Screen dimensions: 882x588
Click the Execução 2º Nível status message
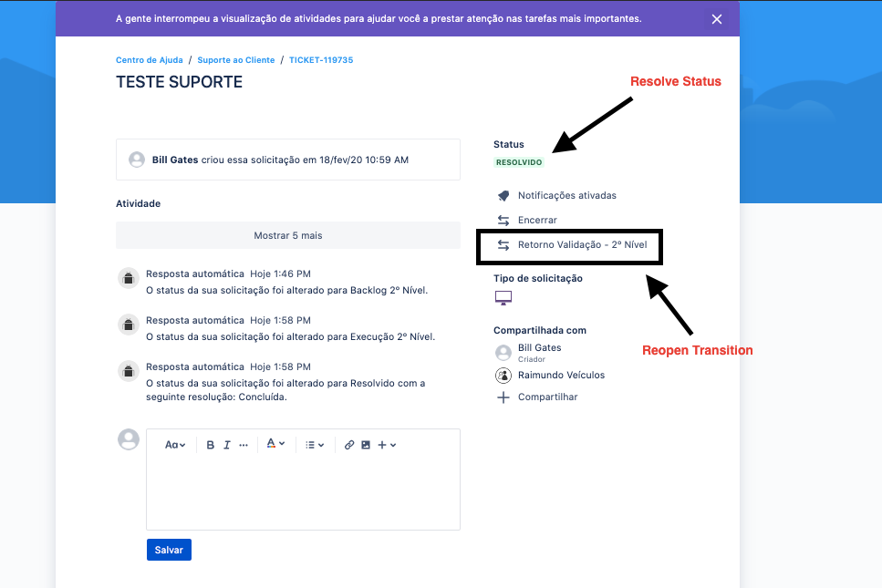click(290, 337)
